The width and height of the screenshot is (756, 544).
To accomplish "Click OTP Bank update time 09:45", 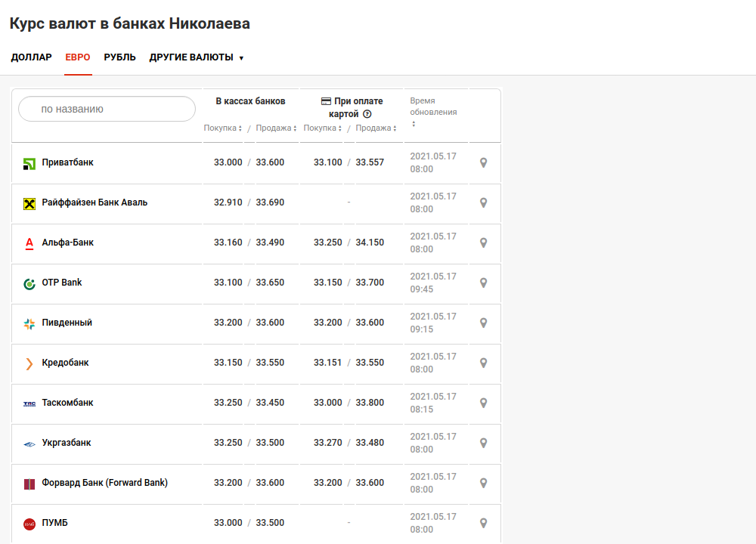I will coord(422,289).
